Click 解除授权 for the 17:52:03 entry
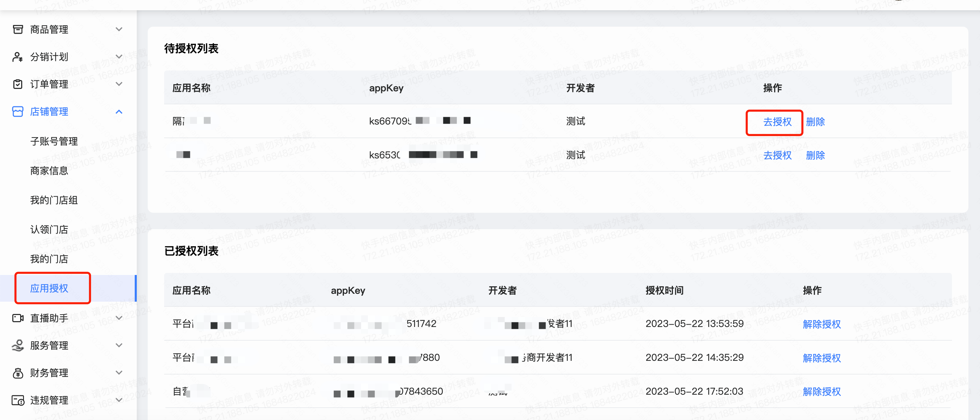The width and height of the screenshot is (980, 420). click(x=821, y=392)
